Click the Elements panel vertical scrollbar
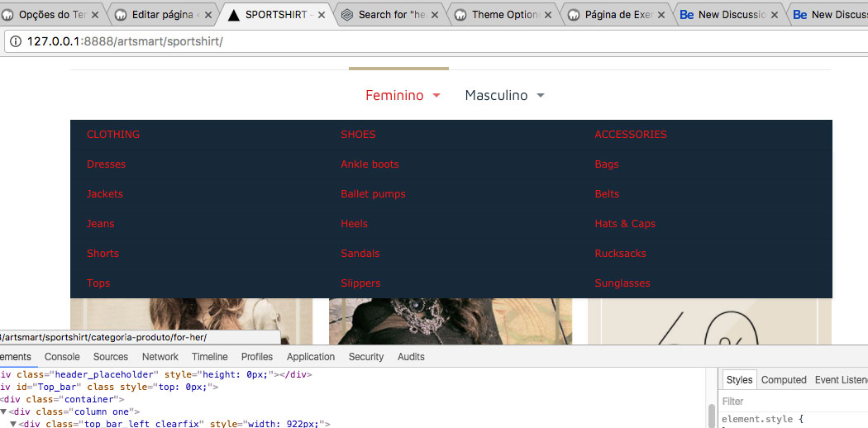Screen dimensions: 868x428 [x=712, y=415]
